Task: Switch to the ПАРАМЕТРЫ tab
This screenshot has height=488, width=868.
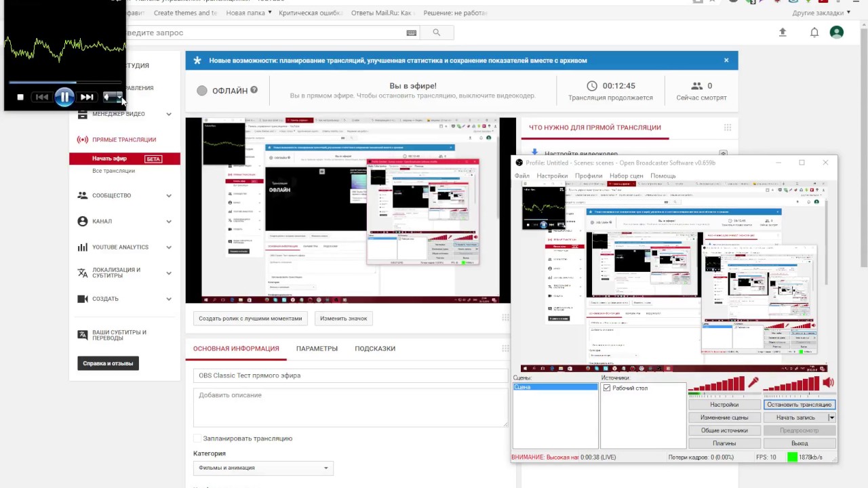Action: (317, 348)
